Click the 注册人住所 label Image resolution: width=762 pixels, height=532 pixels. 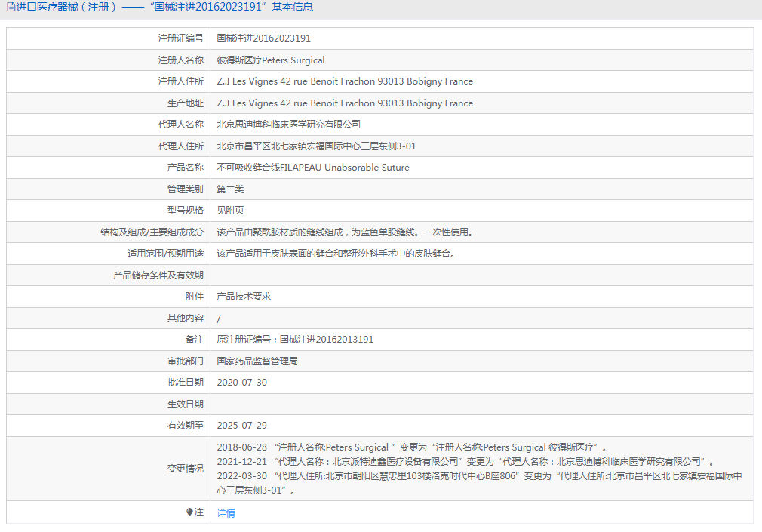pyautogui.click(x=181, y=81)
